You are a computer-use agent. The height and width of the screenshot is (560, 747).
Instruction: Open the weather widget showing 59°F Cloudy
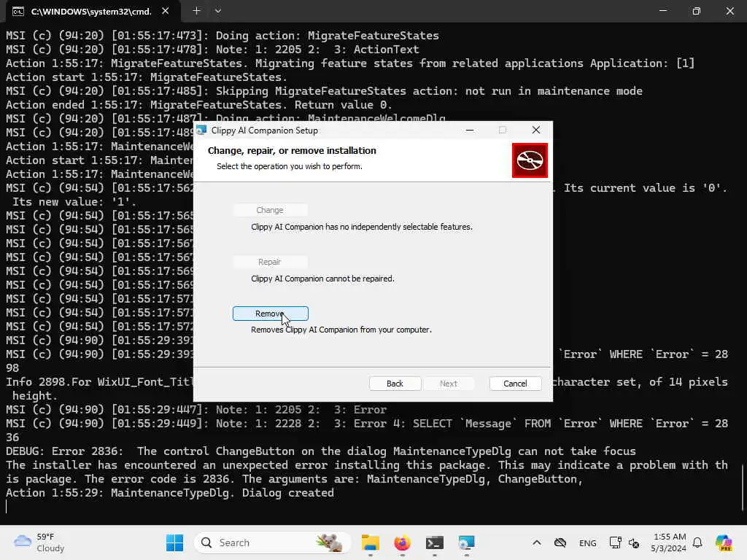point(39,542)
